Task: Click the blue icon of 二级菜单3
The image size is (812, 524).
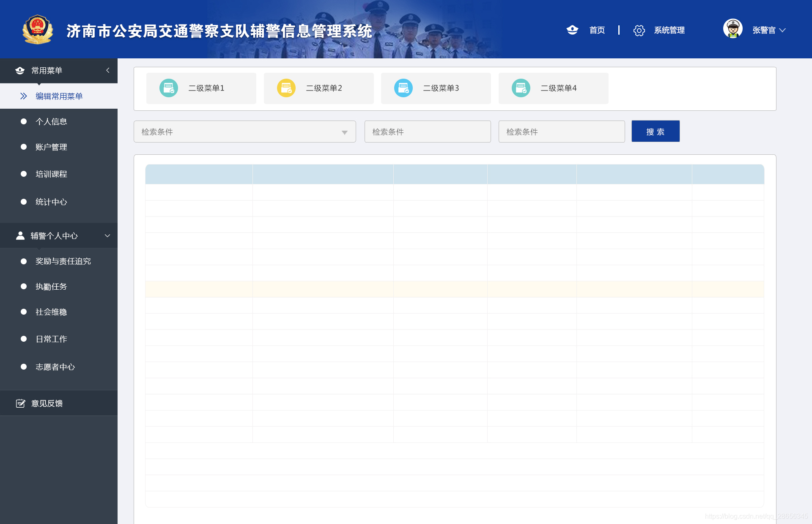Action: (x=403, y=88)
